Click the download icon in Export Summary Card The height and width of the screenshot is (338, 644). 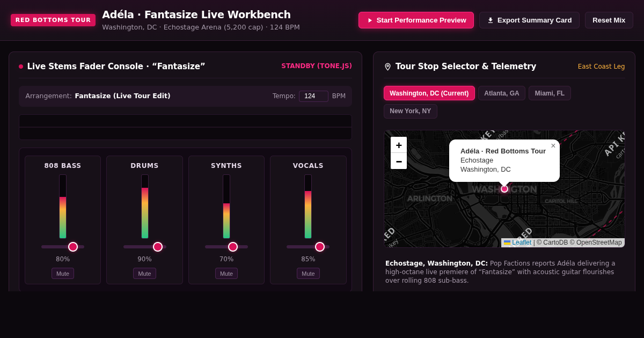click(x=491, y=20)
